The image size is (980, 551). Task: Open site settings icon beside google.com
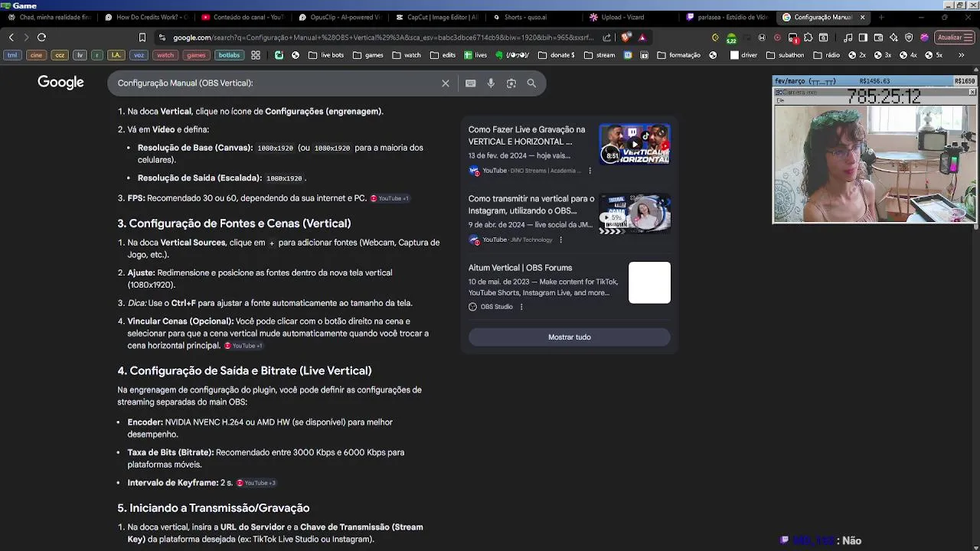click(x=162, y=37)
